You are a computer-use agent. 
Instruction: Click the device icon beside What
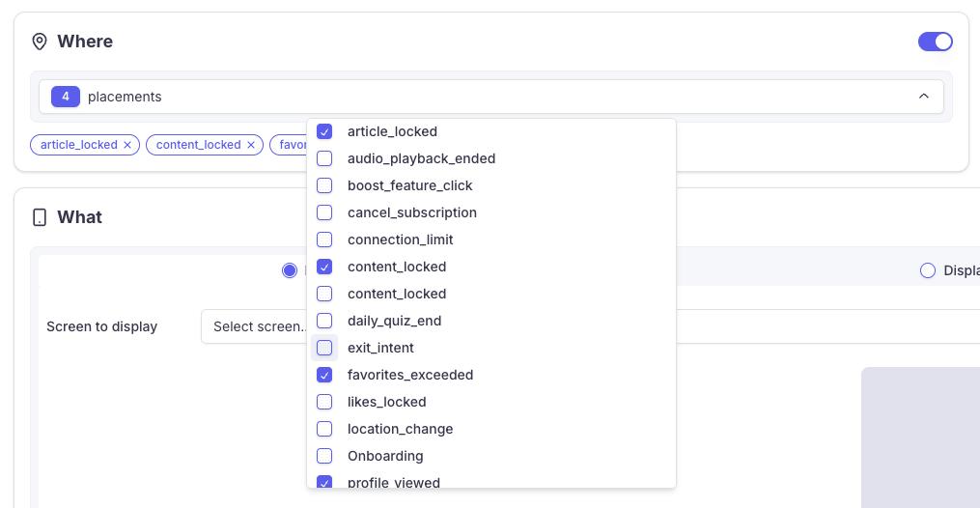(40, 217)
